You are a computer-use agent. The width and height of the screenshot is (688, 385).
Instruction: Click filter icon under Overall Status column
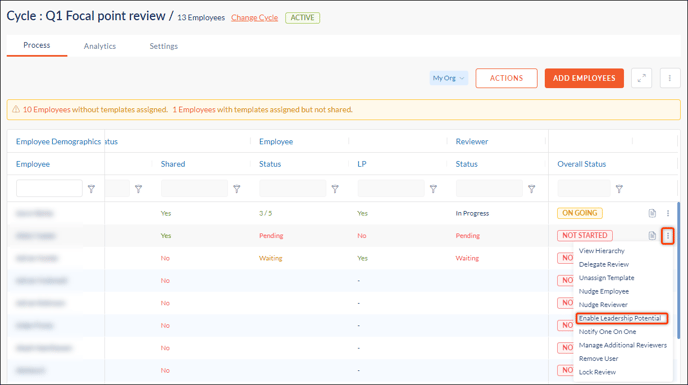click(x=619, y=189)
